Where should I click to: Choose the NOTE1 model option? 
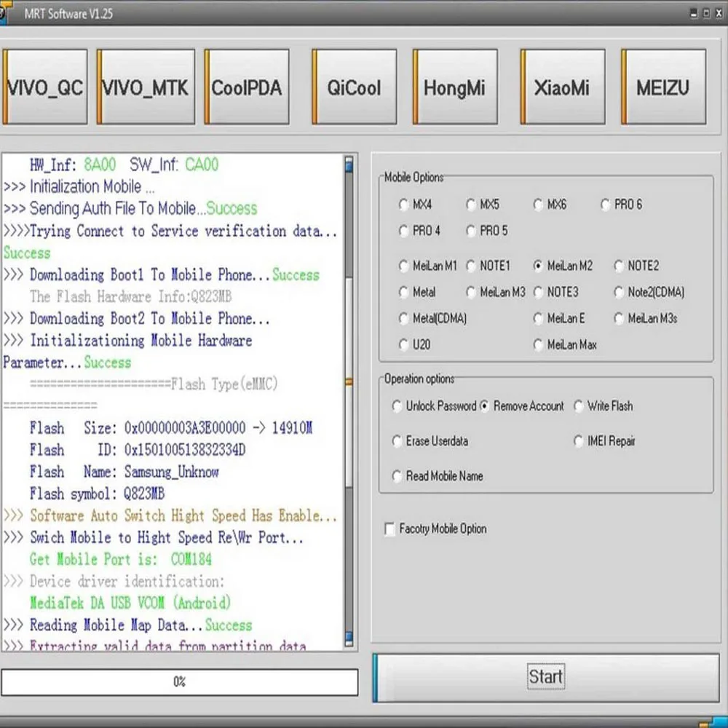tap(488, 266)
